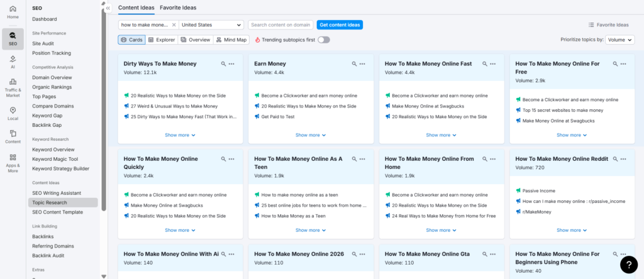Open Keyword Magic Tool in sidebar
Image resolution: width=644 pixels, height=279 pixels.
click(55, 159)
